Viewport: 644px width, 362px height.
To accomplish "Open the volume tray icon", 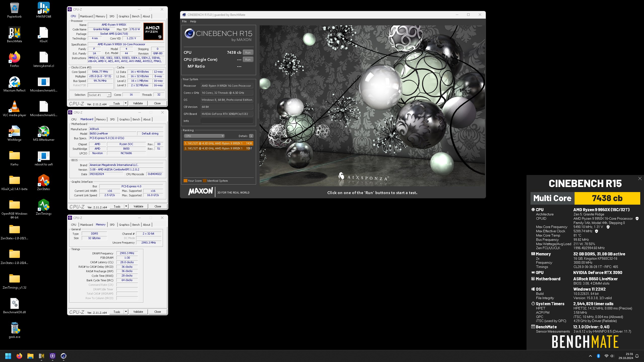I will (612, 356).
